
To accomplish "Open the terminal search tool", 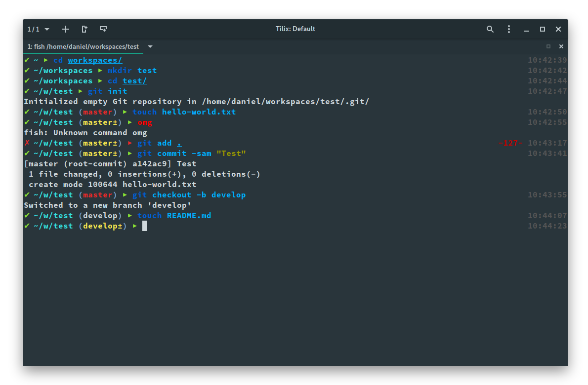I will [490, 29].
